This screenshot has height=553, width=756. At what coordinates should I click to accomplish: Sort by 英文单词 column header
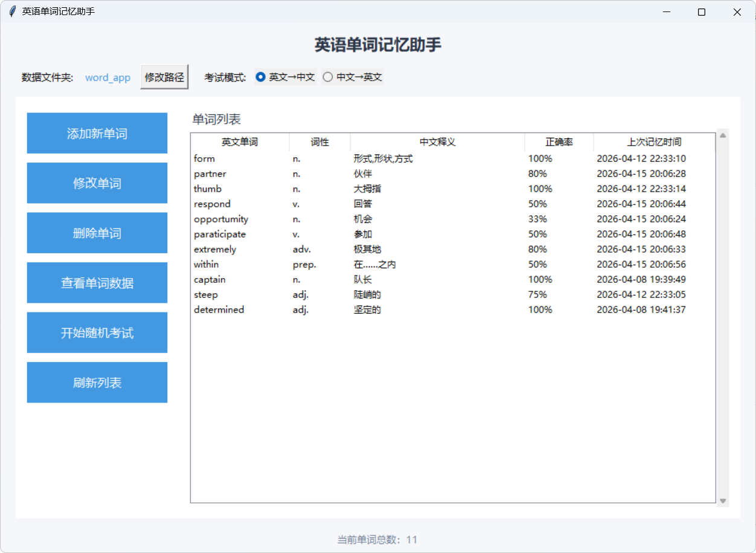240,142
